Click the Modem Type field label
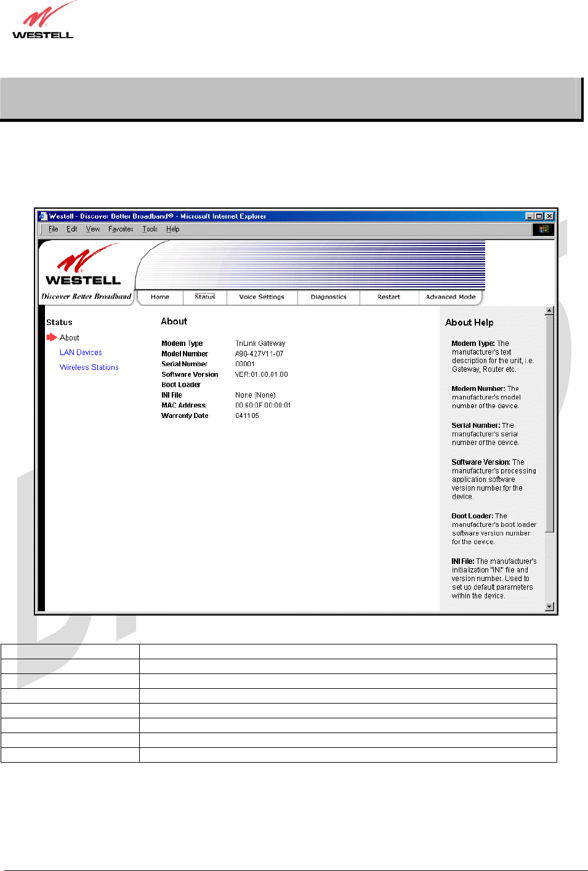This screenshot has width=588, height=871. [182, 343]
